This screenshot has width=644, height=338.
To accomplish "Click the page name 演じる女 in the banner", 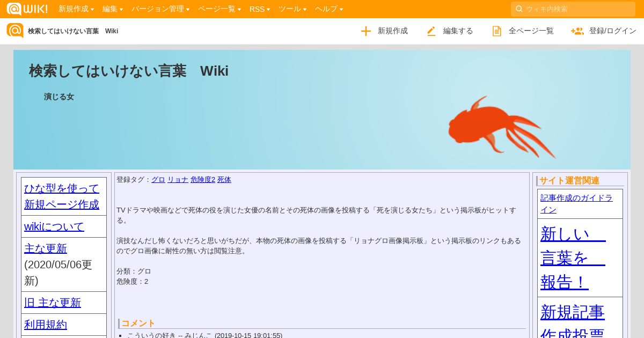I will tap(59, 97).
